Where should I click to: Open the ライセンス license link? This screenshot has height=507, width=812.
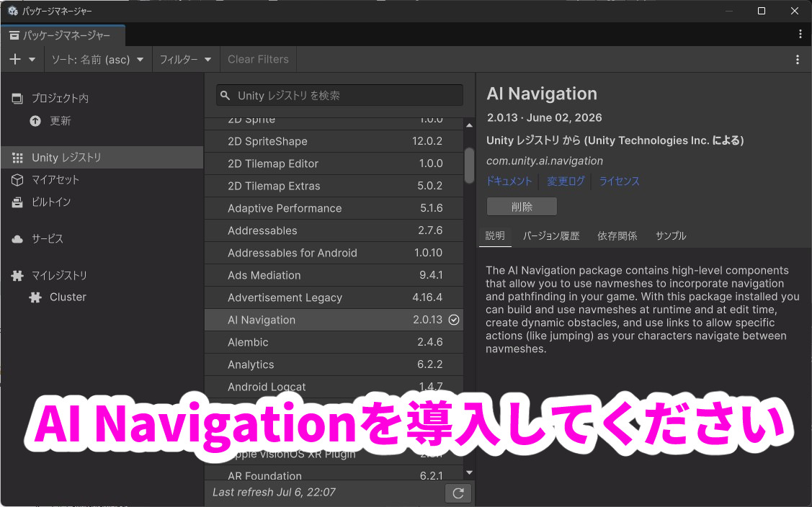(x=619, y=181)
